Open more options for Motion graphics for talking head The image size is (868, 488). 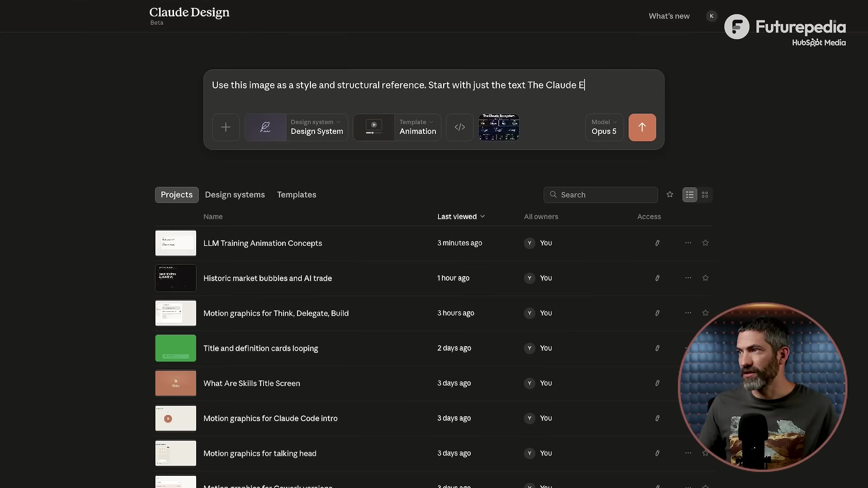pyautogui.click(x=688, y=453)
